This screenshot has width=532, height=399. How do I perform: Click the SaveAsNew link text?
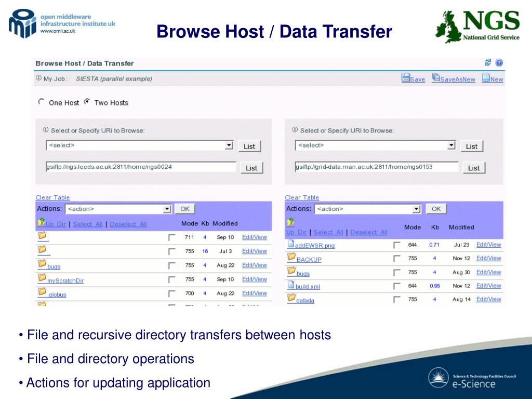click(458, 79)
